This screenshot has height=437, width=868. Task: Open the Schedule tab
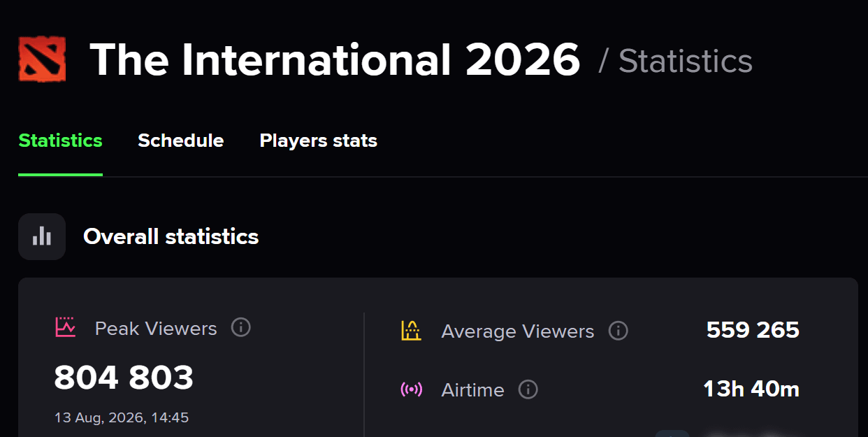point(180,141)
